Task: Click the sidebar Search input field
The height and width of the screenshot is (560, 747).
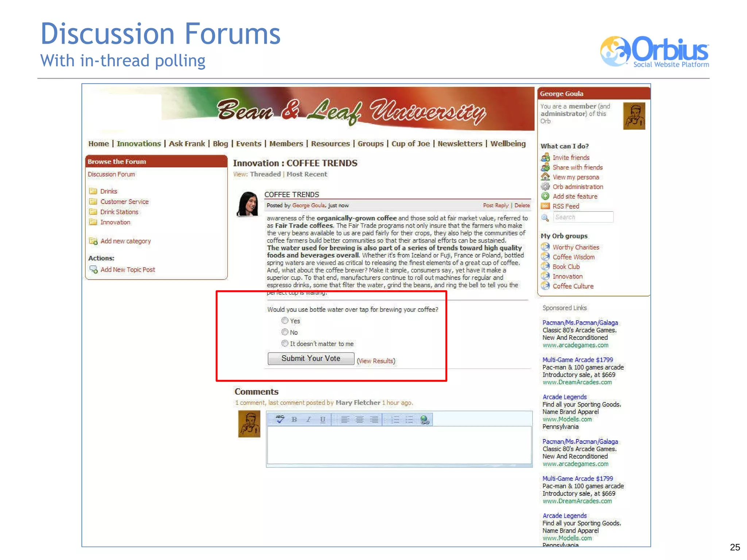Action: pos(583,217)
